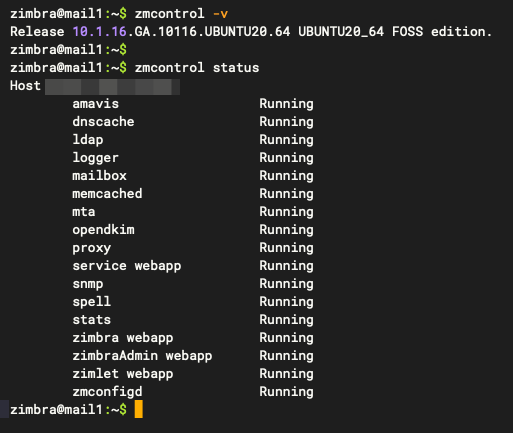
Task: Select the 'opendkim' service name
Action: (103, 230)
